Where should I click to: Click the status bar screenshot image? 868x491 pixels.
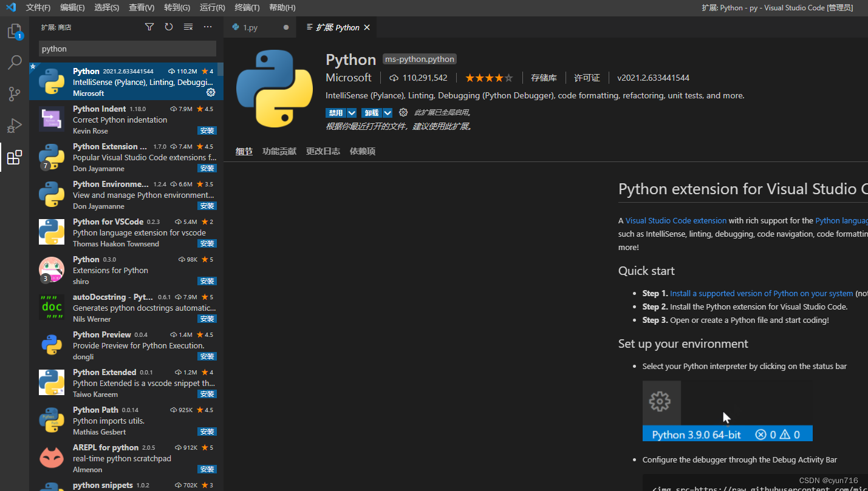pyautogui.click(x=727, y=411)
